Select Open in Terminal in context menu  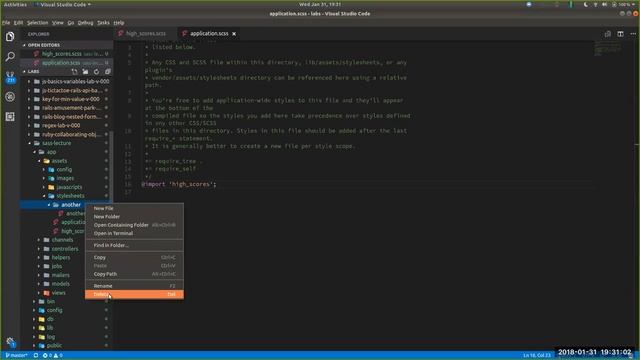pos(134,233)
